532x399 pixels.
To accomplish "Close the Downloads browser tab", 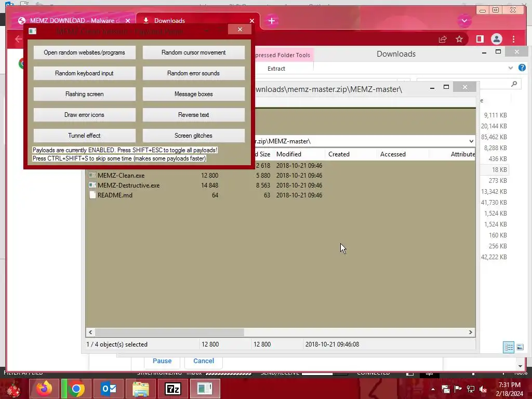I will click(x=252, y=21).
